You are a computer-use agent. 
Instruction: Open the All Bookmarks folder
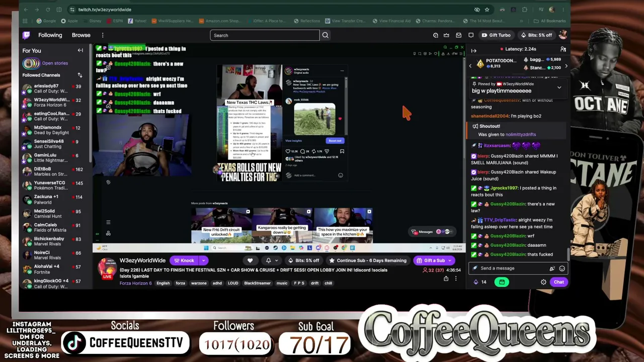tap(549, 21)
